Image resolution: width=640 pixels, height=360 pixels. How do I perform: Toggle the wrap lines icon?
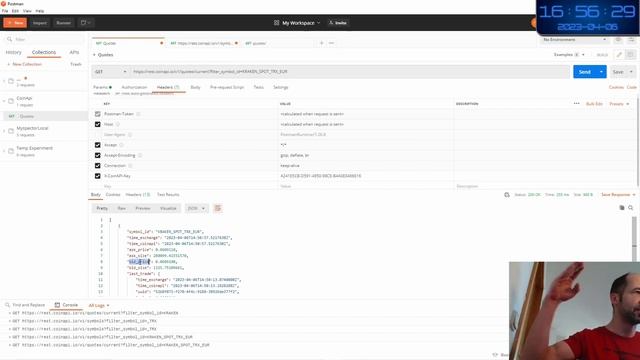tap(218, 208)
